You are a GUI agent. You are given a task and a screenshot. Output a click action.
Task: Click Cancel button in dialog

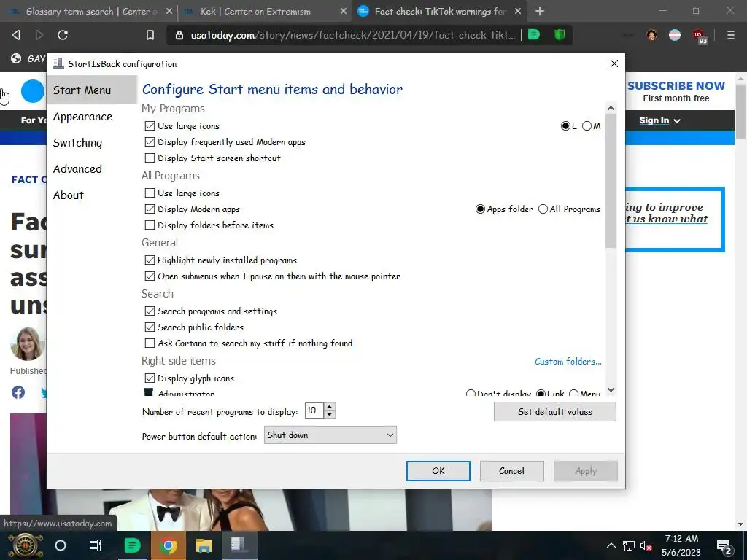click(x=511, y=471)
